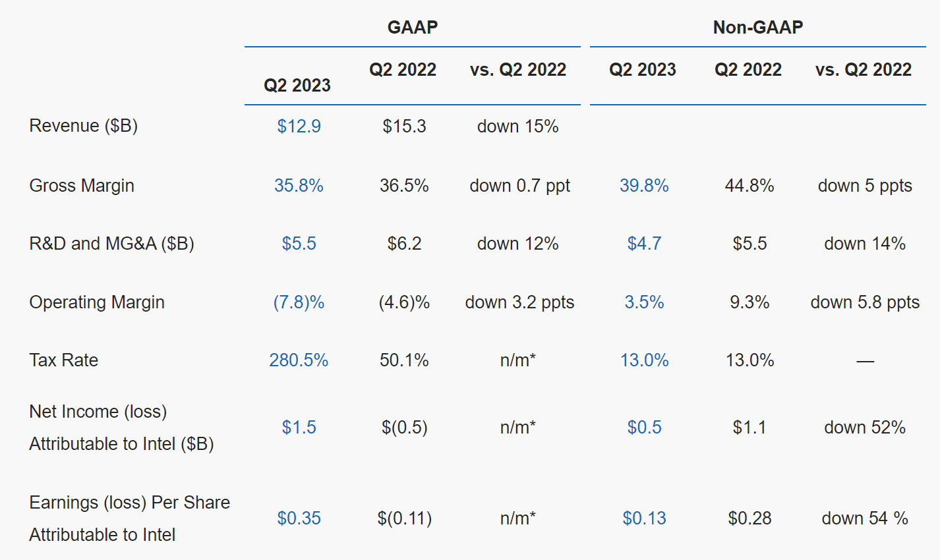Click the blue $0.35 earnings per share value
The image size is (940, 560).
(299, 518)
